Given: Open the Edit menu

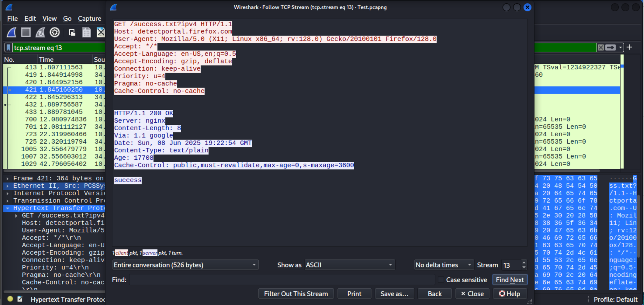Looking at the screenshot, I should pos(30,19).
